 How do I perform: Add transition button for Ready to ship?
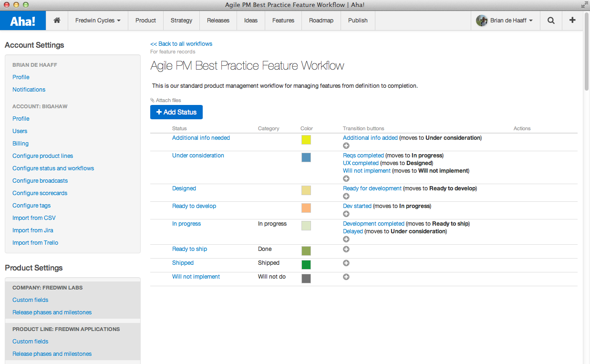[x=346, y=249]
